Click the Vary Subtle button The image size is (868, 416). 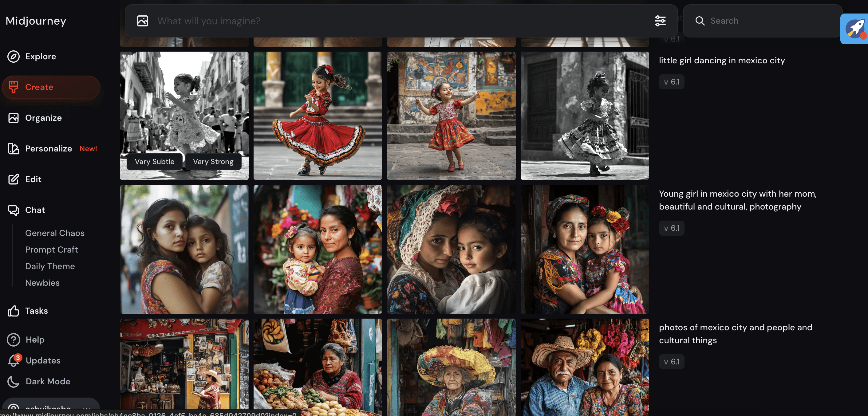[154, 162]
